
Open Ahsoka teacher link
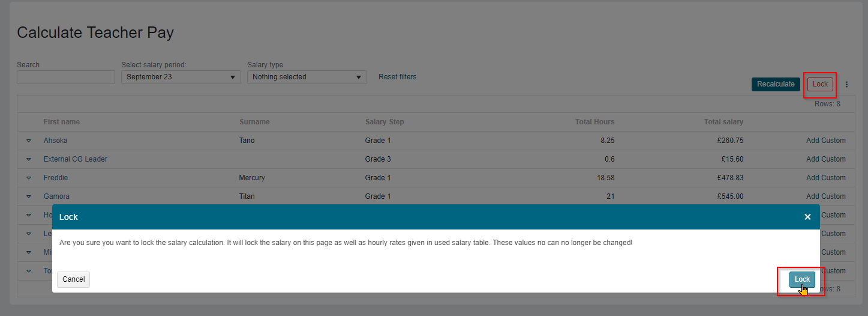(x=56, y=141)
